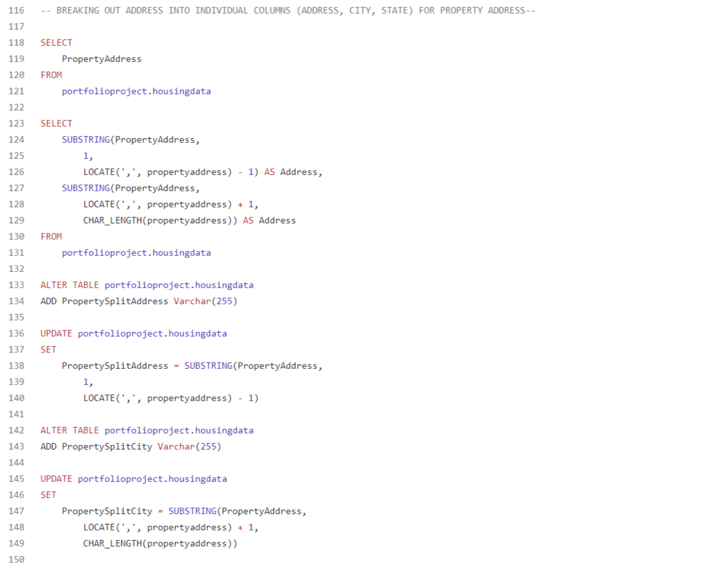Click SELECT keyword on line 123
The width and height of the screenshot is (728, 564).
[x=56, y=123]
